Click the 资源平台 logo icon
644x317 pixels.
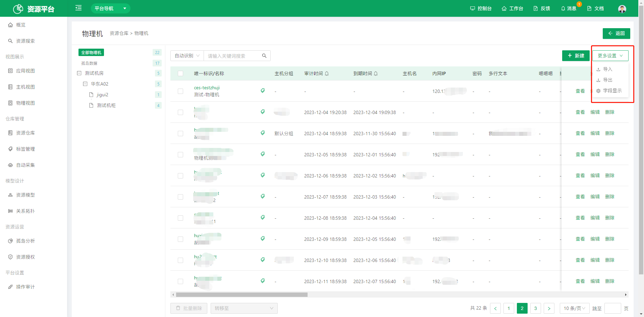pyautogui.click(x=18, y=9)
